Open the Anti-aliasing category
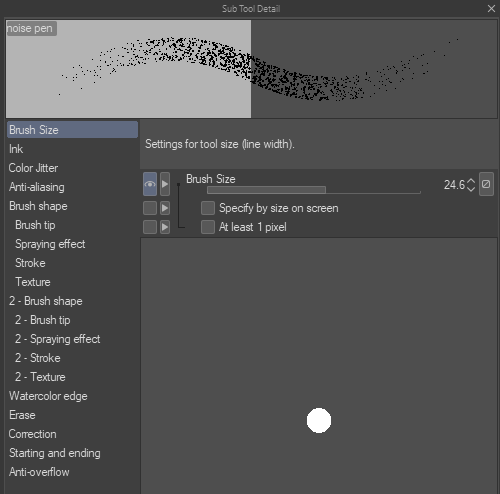The height and width of the screenshot is (494, 500). tap(72, 187)
